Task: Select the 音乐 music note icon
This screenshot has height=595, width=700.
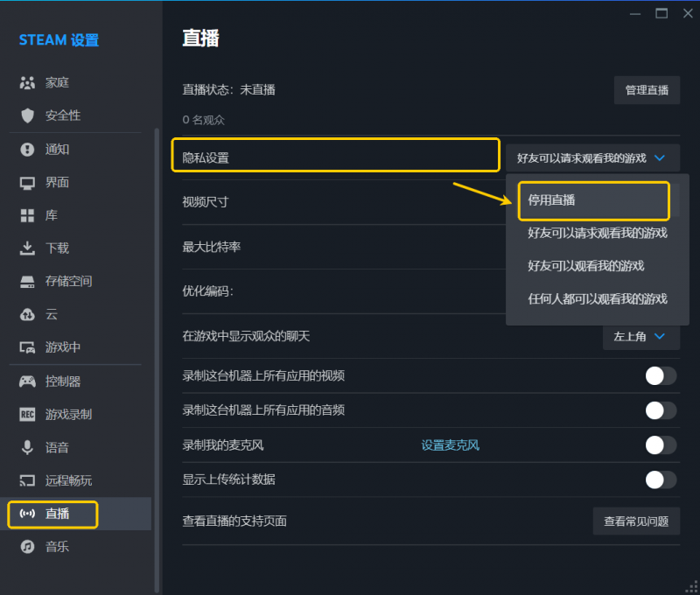Action: coord(27,546)
